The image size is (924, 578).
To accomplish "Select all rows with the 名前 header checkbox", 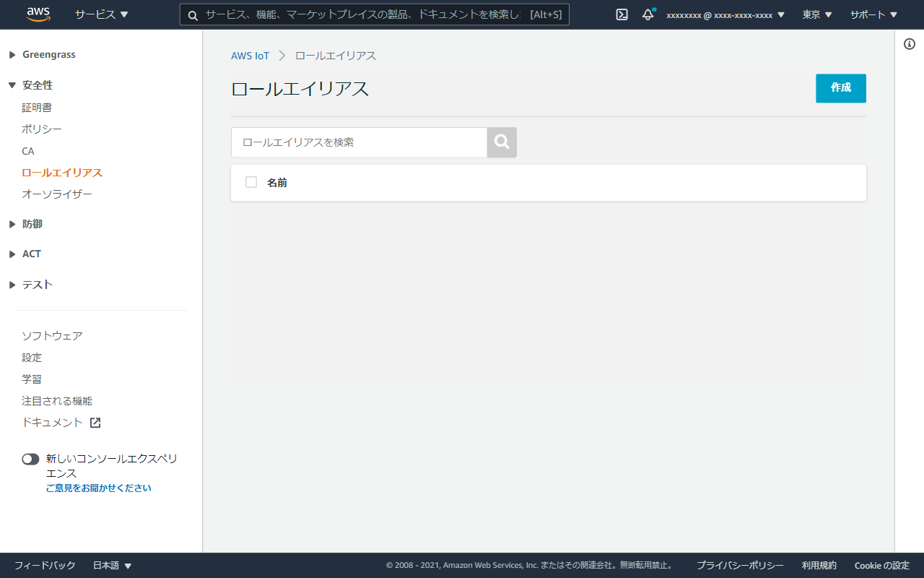I will click(x=250, y=182).
